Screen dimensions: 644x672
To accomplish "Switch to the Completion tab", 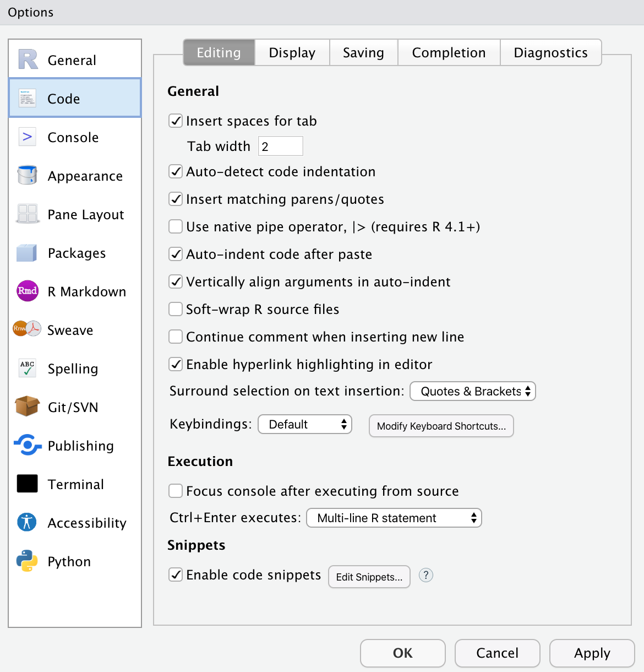I will tap(449, 52).
